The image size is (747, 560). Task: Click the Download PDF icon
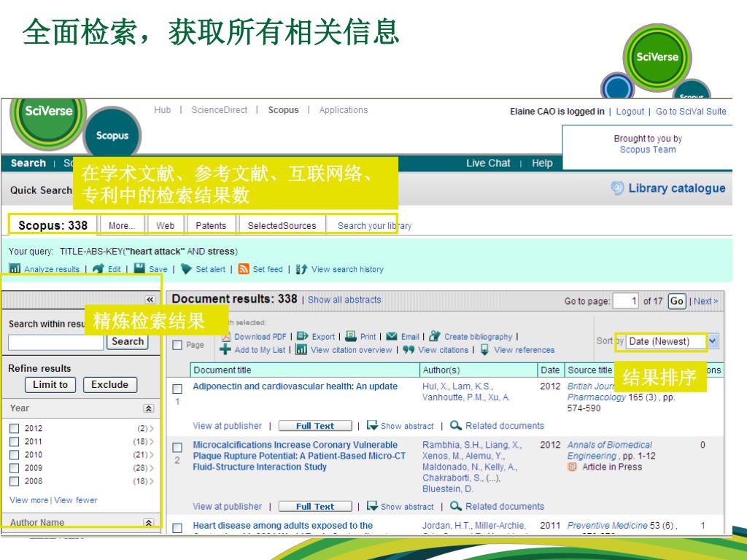[226, 337]
